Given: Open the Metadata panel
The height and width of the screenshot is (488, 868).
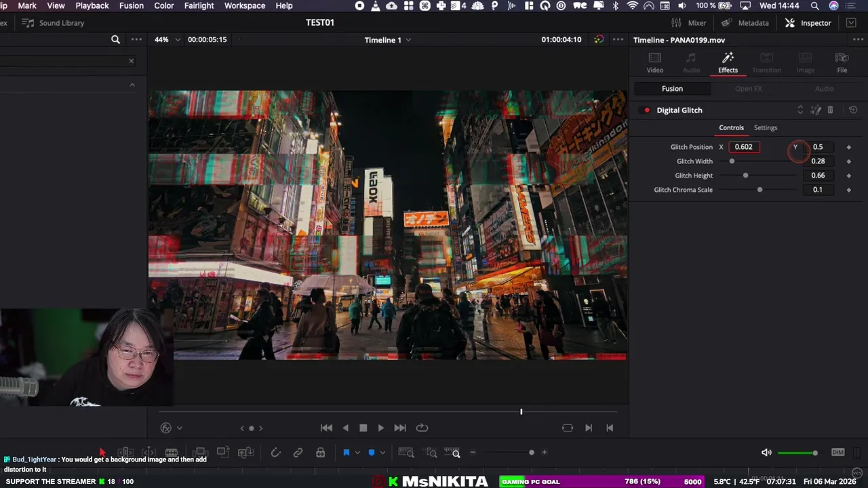Looking at the screenshot, I should pos(745,22).
